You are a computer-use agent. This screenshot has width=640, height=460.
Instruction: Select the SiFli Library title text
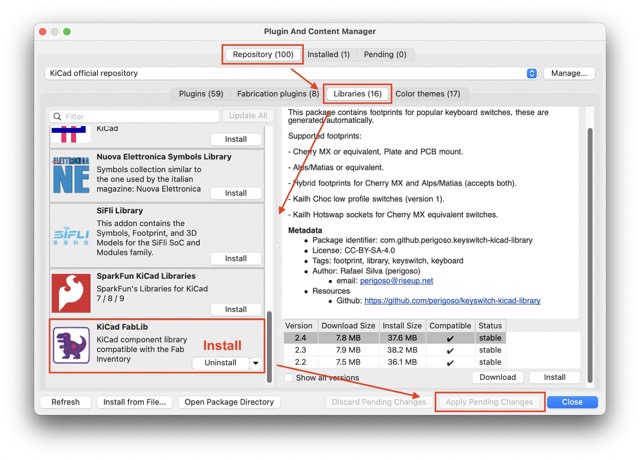coord(120,211)
